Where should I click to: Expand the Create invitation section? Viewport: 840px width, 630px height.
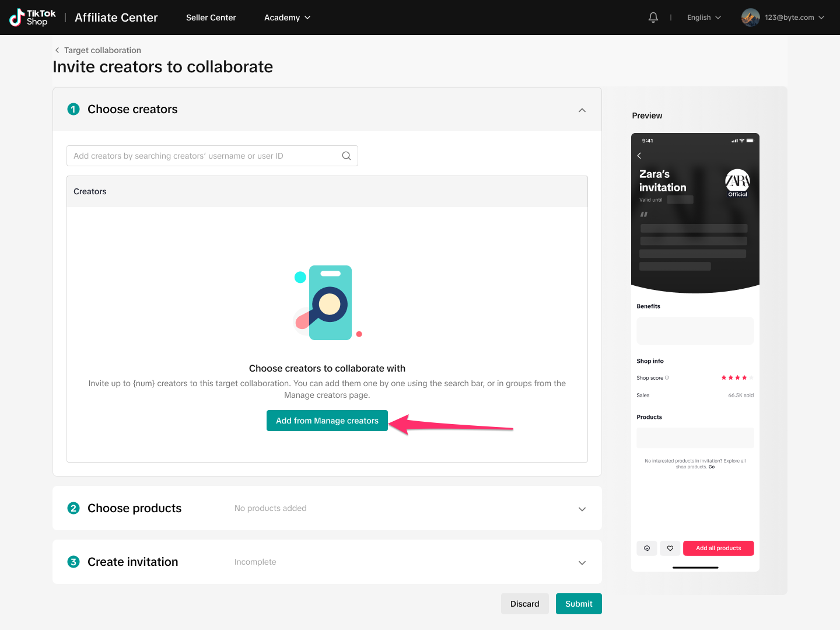pyautogui.click(x=582, y=563)
